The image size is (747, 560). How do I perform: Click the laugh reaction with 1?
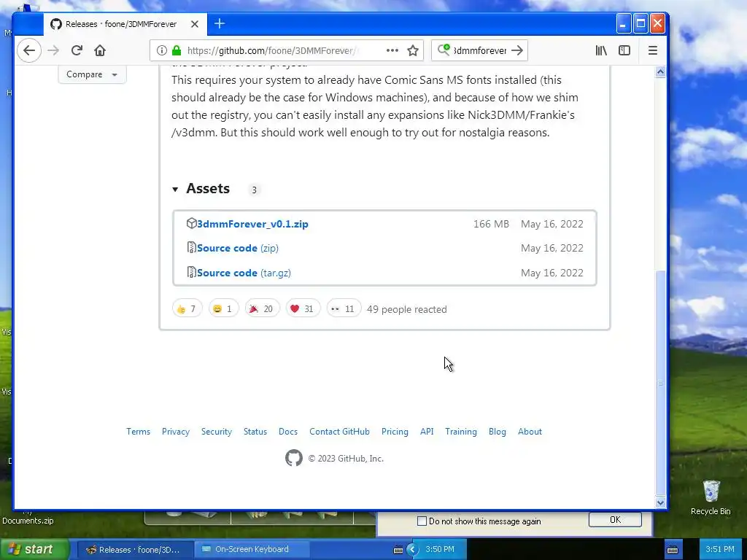point(223,309)
